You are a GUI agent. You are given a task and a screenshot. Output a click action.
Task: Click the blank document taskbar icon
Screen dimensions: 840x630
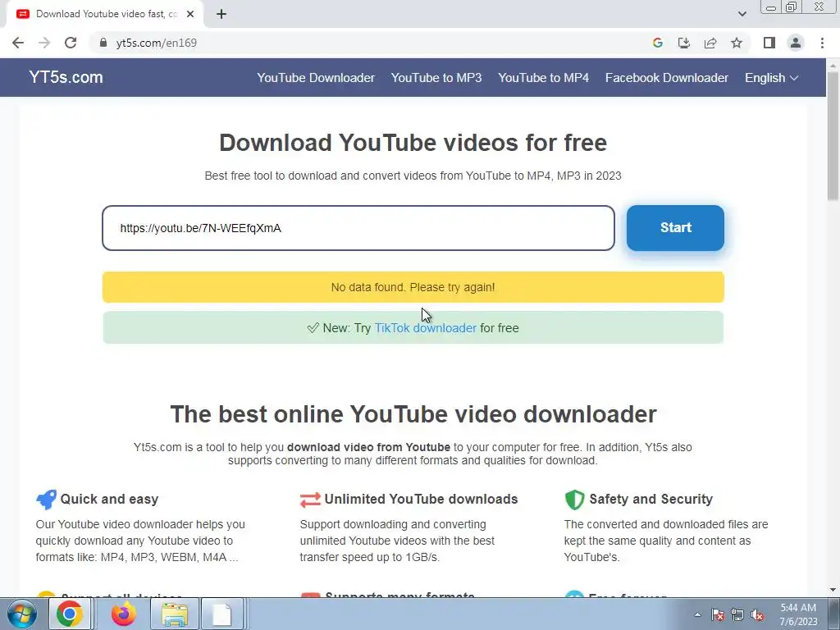pos(221,614)
